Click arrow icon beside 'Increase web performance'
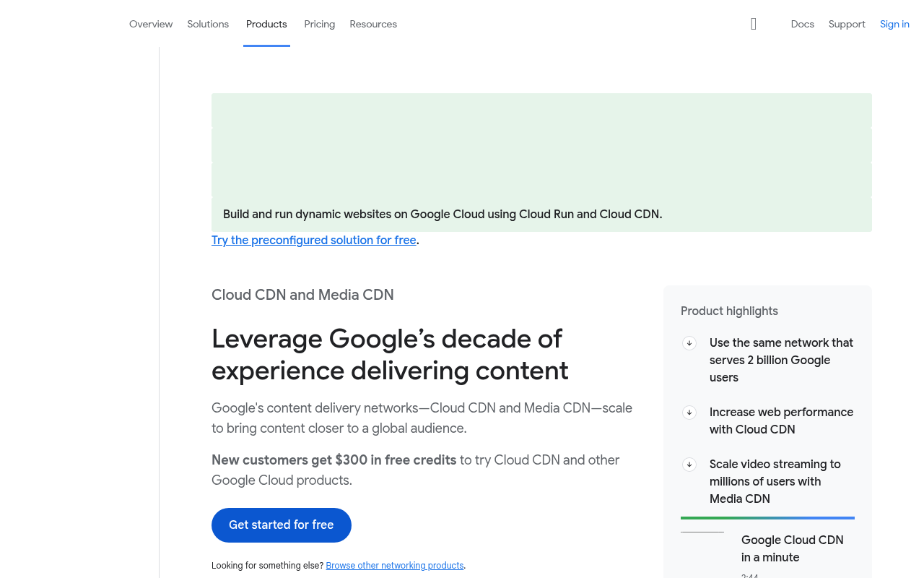This screenshot has width=924, height=578. (x=689, y=413)
